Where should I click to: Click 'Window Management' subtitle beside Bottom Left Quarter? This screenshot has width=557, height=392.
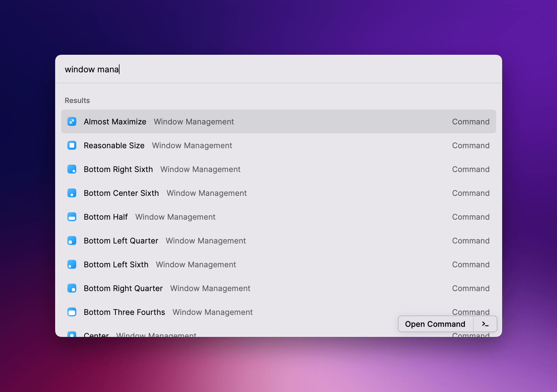pos(206,241)
